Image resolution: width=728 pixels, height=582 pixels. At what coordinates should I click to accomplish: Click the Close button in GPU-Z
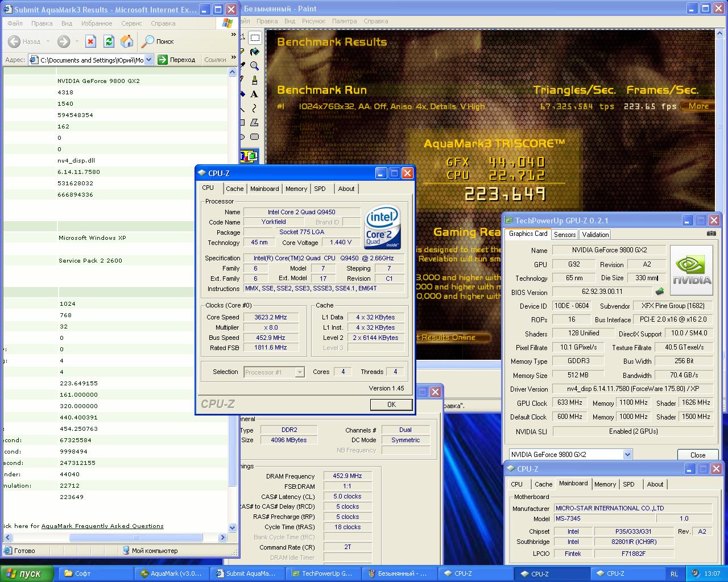click(698, 455)
